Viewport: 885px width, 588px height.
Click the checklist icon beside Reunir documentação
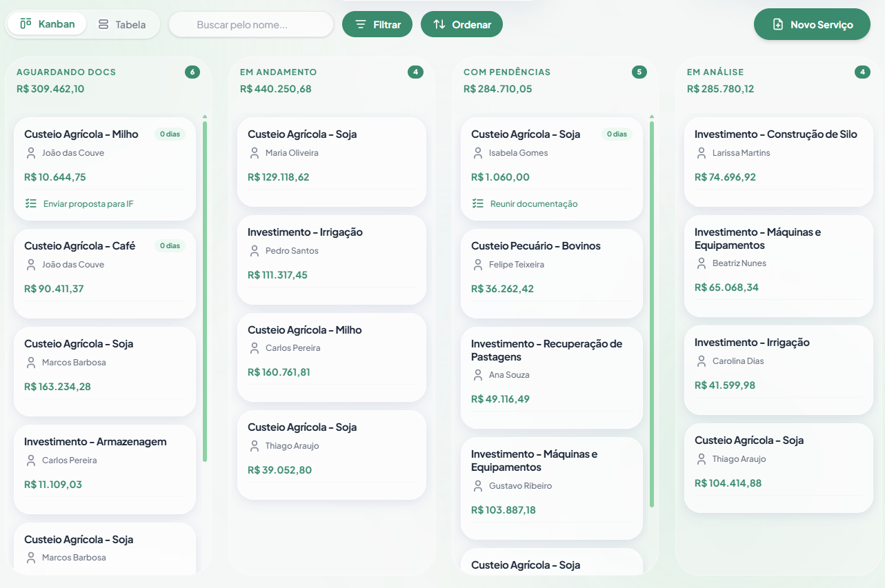click(x=478, y=203)
